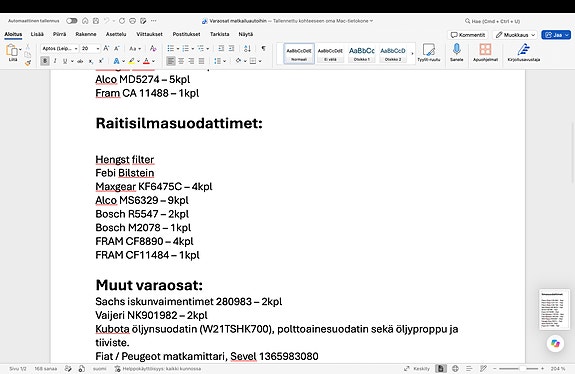Click the Center alignment icon
Image resolution: width=575 pixels, height=374 pixels.
pos(181,61)
